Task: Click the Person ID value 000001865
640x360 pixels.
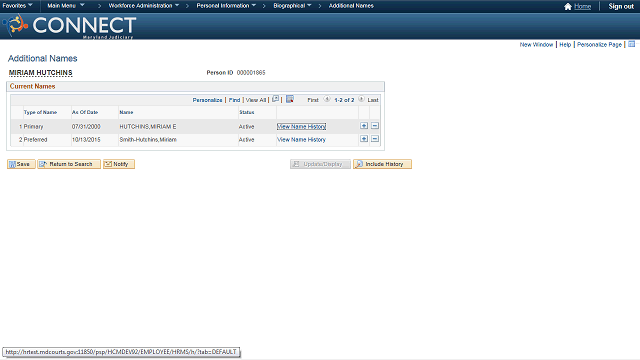Action: point(251,73)
